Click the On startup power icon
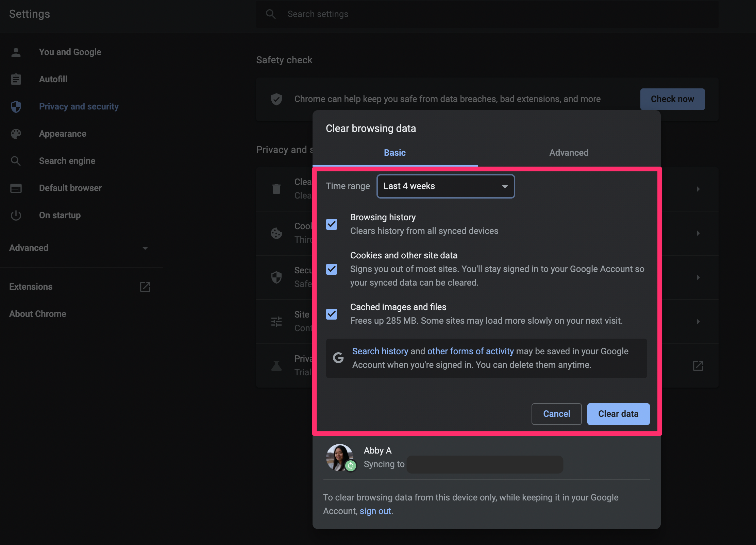This screenshot has width=756, height=545. (16, 215)
